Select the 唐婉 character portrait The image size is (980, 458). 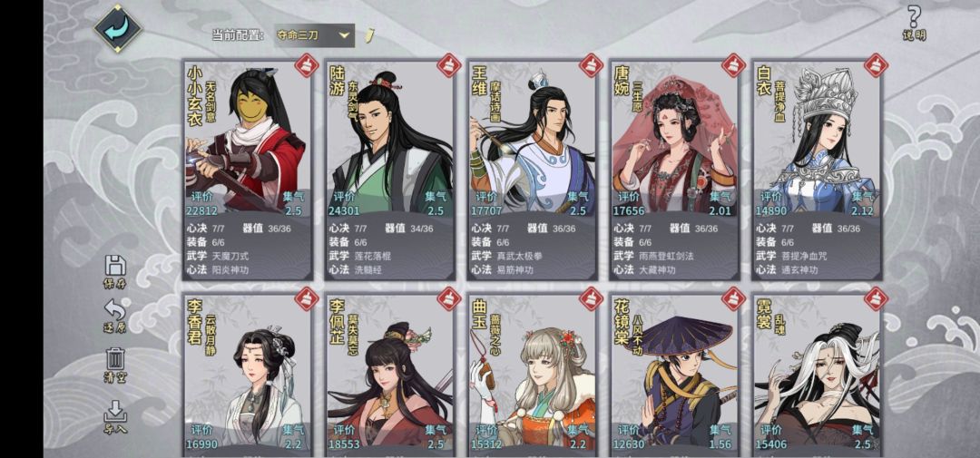click(673, 138)
